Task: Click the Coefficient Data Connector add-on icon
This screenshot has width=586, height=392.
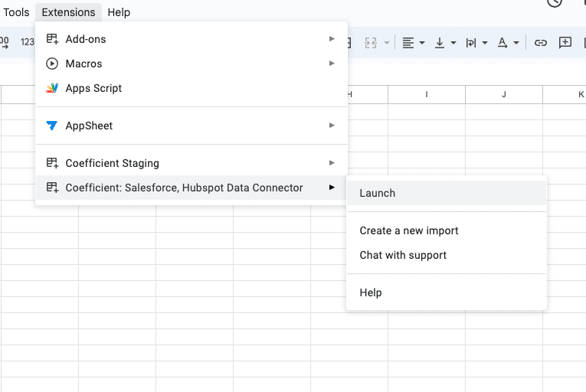Action: point(52,188)
